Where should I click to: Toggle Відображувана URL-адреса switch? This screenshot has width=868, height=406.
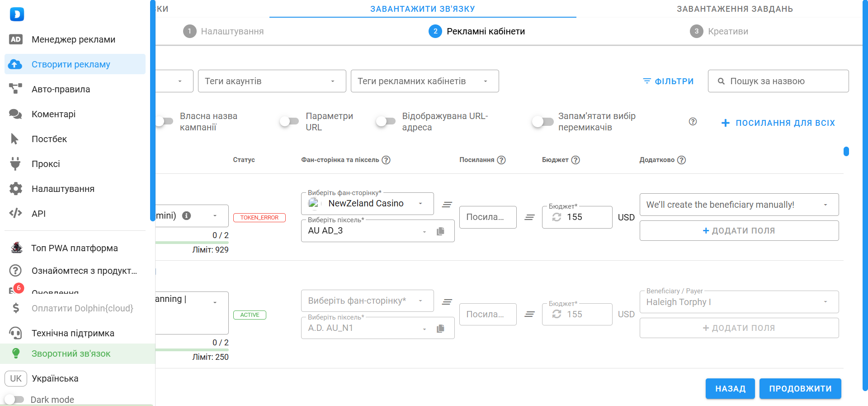386,121
